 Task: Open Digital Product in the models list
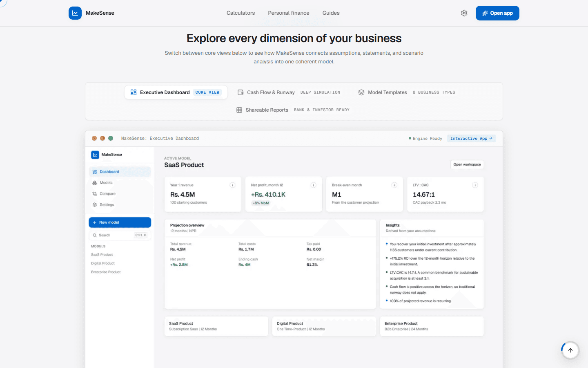click(x=103, y=263)
